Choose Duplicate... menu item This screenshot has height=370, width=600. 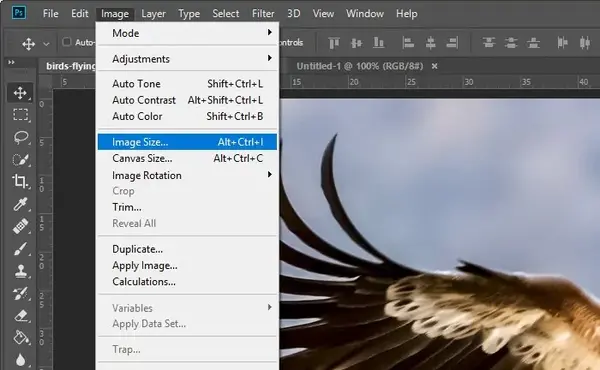tap(188, 249)
